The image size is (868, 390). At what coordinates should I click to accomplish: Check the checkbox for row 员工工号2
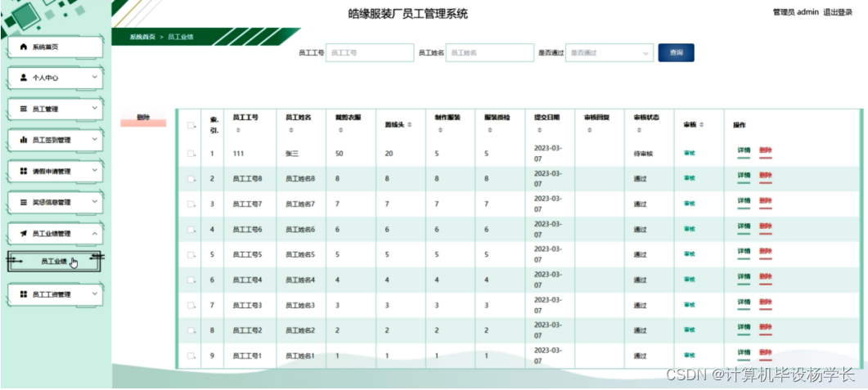coord(191,331)
